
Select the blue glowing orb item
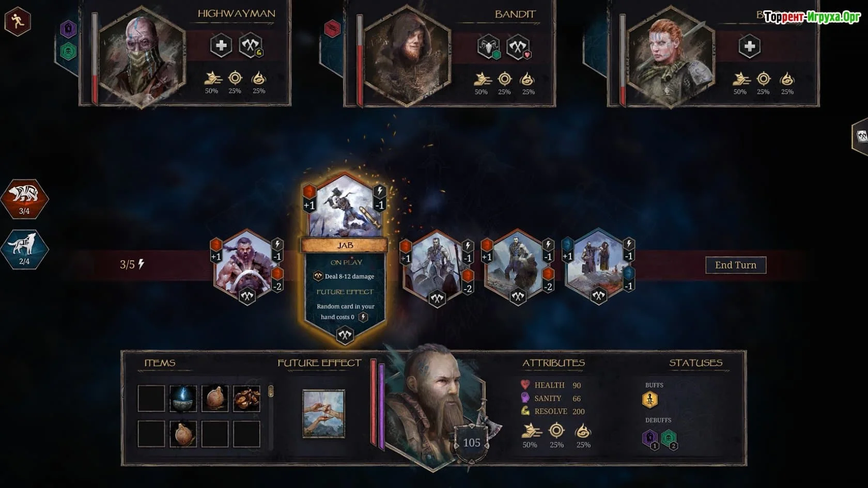tap(183, 398)
